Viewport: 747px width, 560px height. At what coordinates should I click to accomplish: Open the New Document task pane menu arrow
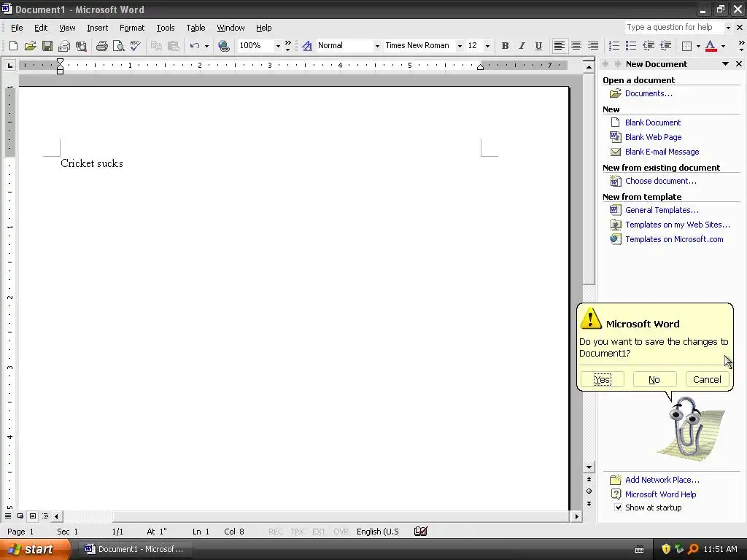pos(725,64)
